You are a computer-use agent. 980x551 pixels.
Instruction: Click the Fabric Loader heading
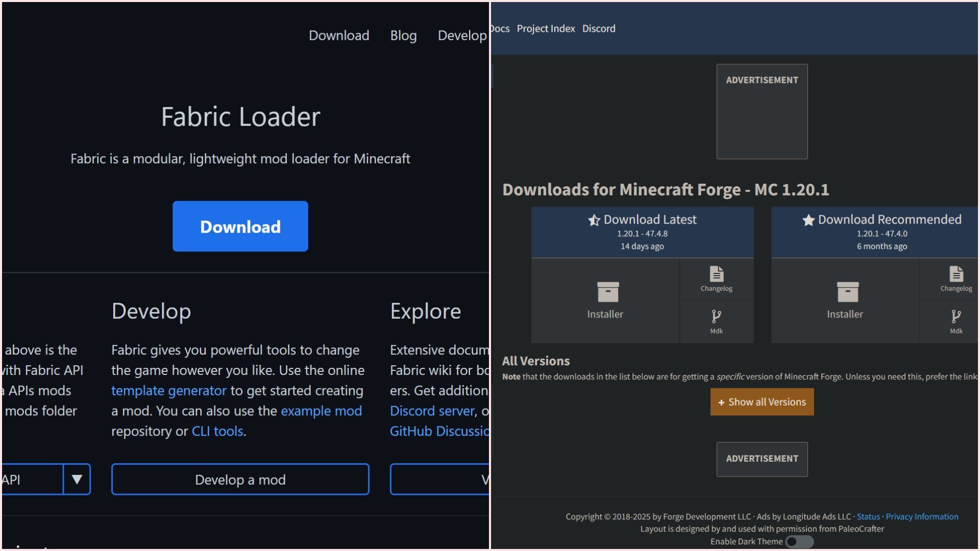(240, 117)
